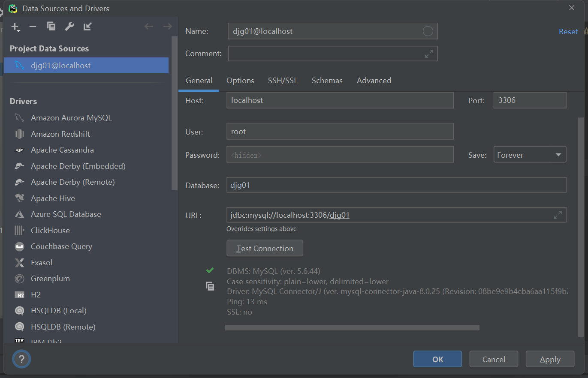Make data source global using arrow icon
The image size is (588, 378).
point(87,27)
